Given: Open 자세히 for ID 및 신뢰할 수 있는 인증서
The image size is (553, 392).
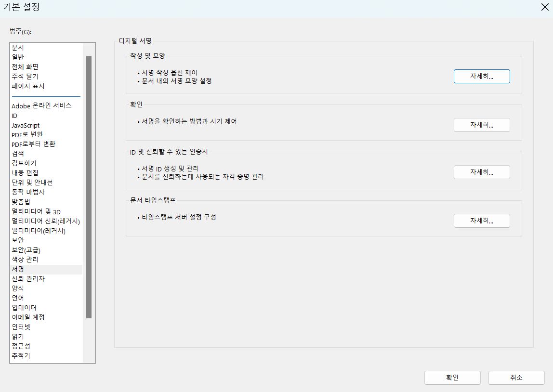Looking at the screenshot, I should (481, 172).
